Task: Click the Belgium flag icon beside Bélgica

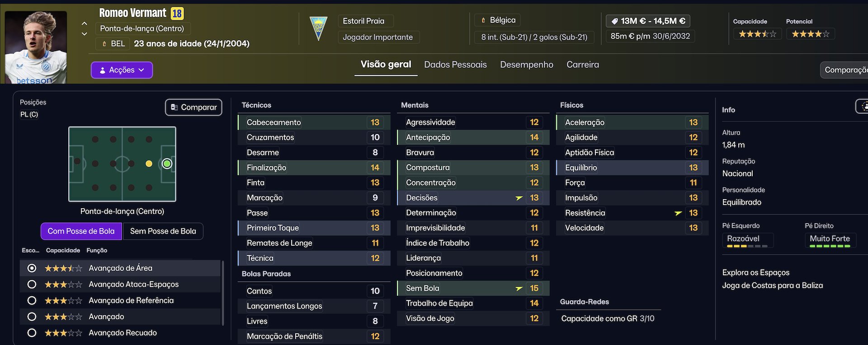Action: coord(483,20)
